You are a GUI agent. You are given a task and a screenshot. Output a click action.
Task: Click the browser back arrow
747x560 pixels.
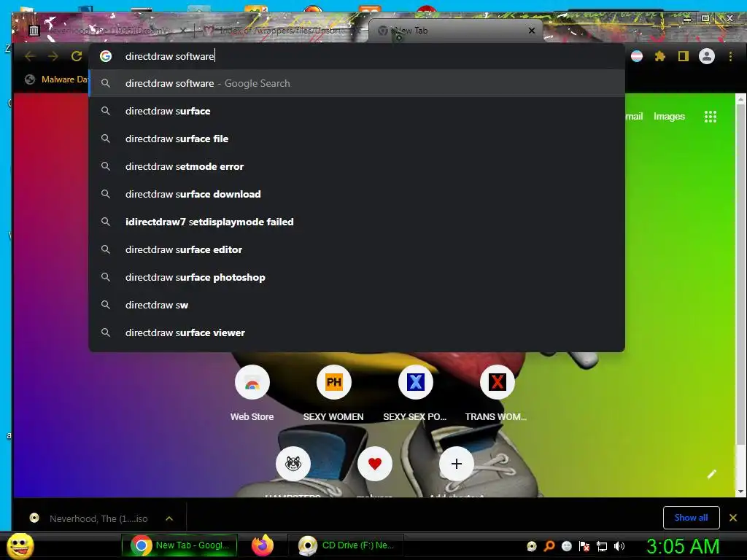30,56
